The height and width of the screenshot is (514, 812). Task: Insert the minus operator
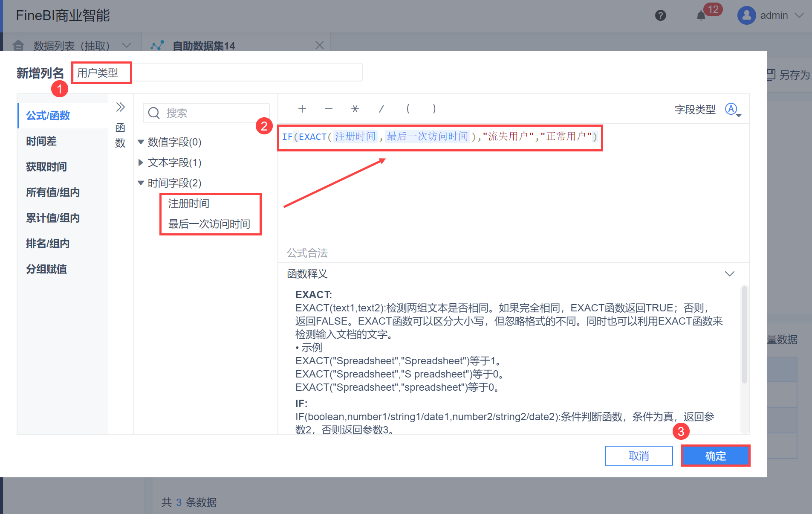(x=329, y=109)
